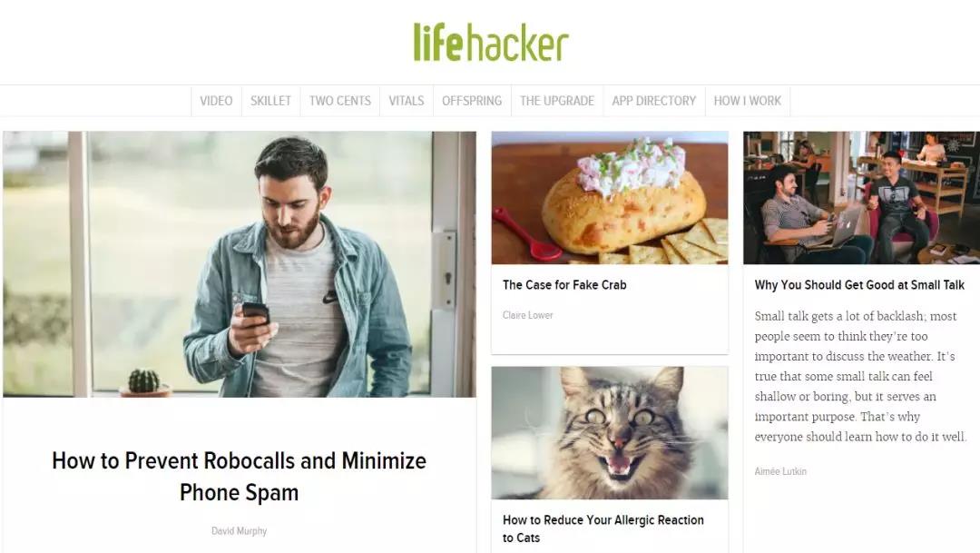
Task: Read Why You Should Get Good at Small Talk
Action: pos(859,285)
